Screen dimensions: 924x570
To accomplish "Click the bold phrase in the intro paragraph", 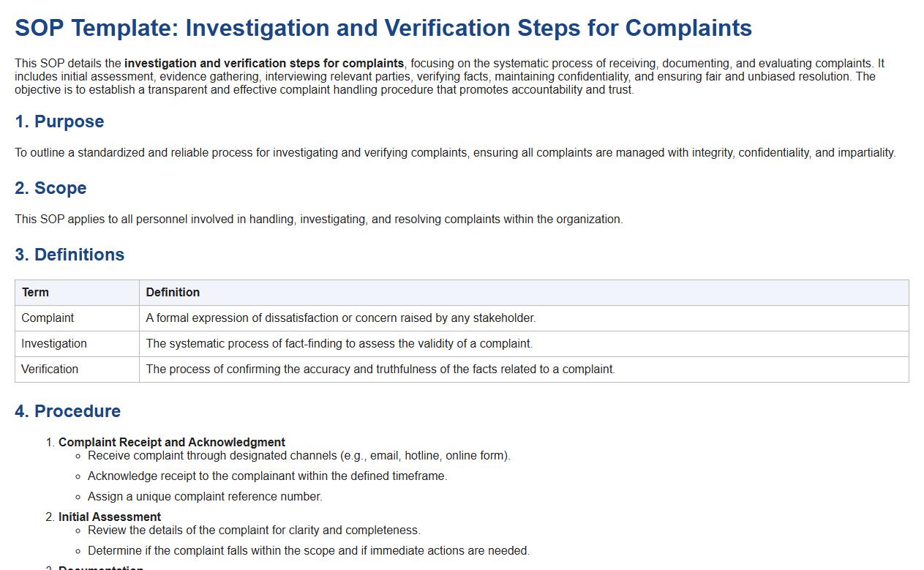I will pos(264,64).
